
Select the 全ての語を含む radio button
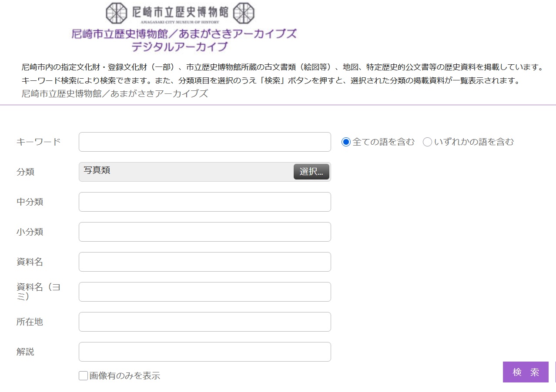(346, 142)
